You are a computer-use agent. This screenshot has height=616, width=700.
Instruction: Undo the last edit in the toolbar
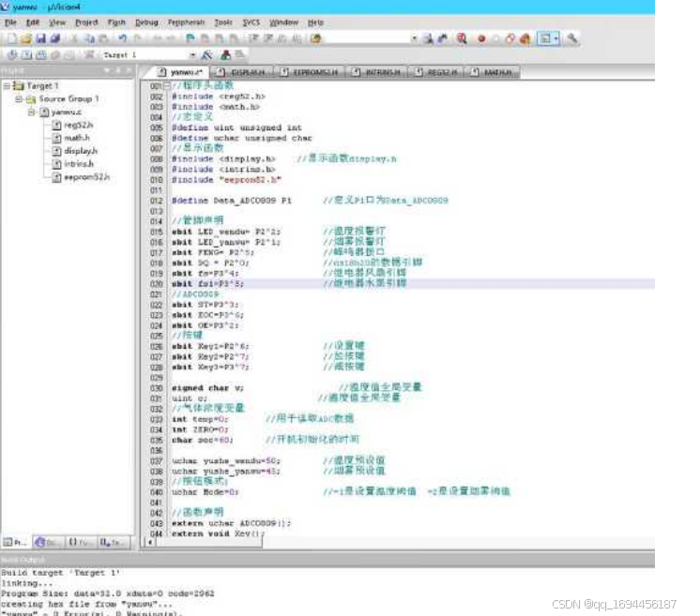coord(123,38)
